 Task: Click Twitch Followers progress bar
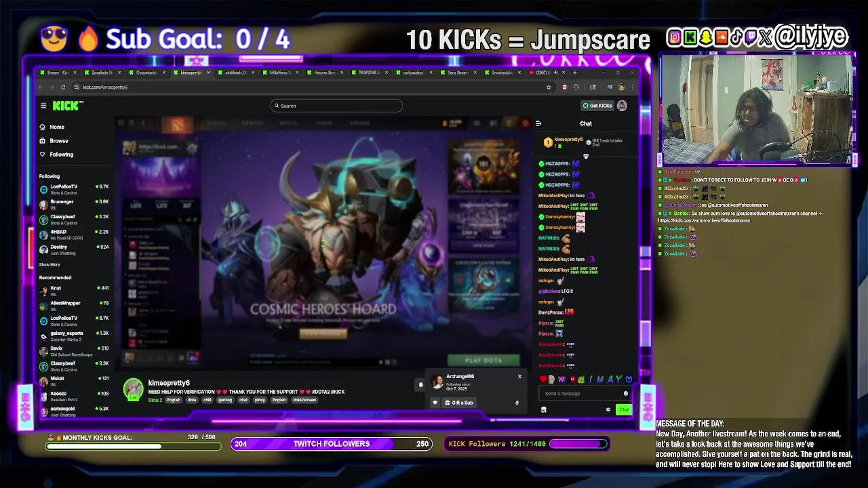pyautogui.click(x=332, y=444)
